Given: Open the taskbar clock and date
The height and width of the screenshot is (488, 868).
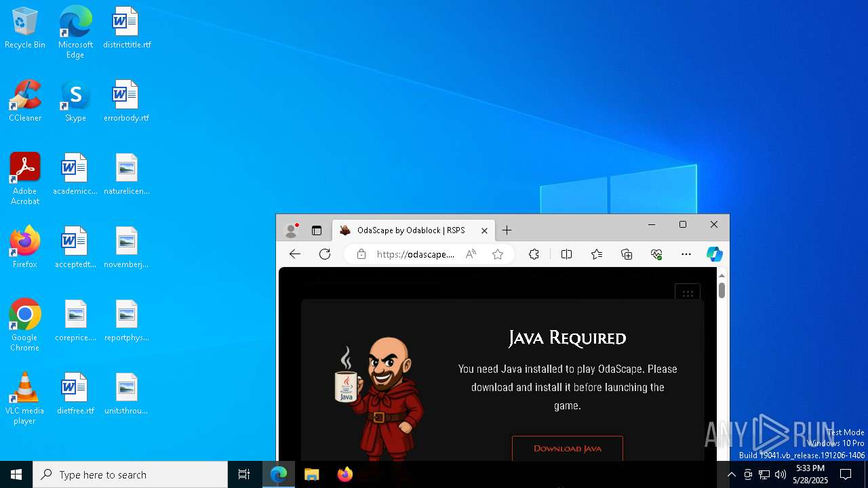Looking at the screenshot, I should (x=810, y=474).
